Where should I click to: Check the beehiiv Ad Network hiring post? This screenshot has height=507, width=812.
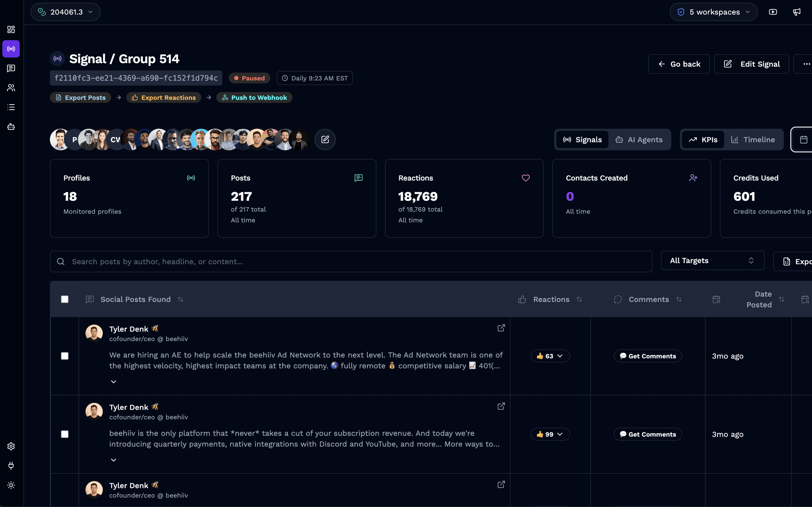(65, 356)
